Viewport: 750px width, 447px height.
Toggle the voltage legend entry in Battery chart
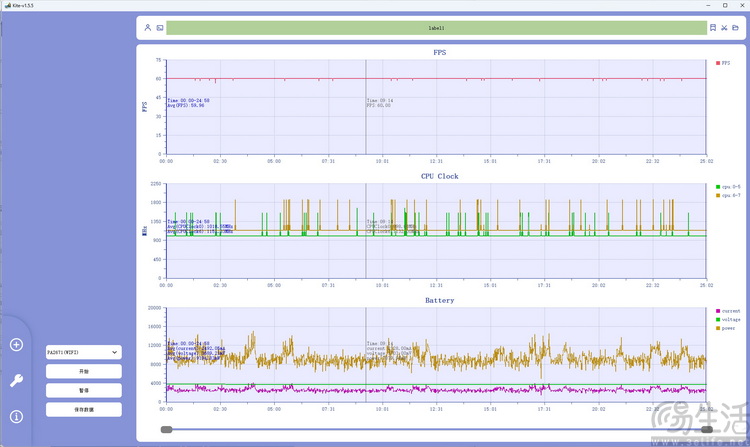tap(727, 319)
